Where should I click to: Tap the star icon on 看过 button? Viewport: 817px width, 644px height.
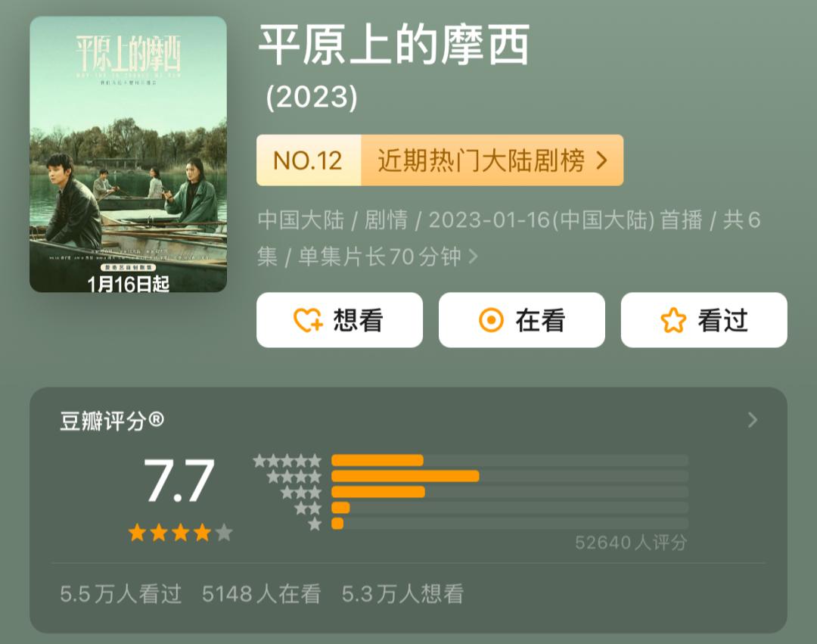[x=673, y=320]
